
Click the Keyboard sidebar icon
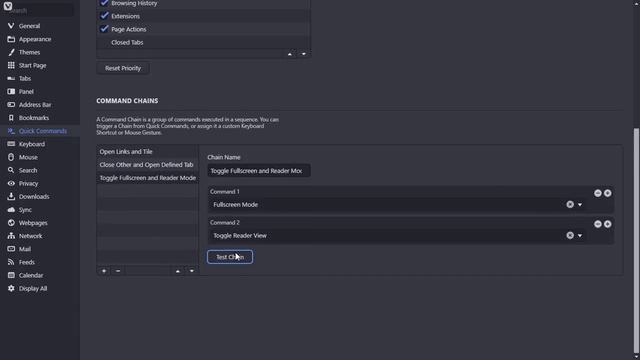(x=11, y=144)
